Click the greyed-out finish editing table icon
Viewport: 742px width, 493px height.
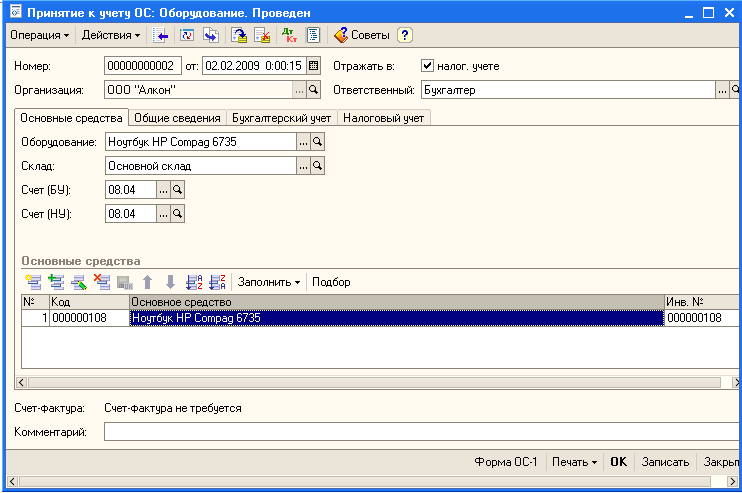tap(124, 282)
